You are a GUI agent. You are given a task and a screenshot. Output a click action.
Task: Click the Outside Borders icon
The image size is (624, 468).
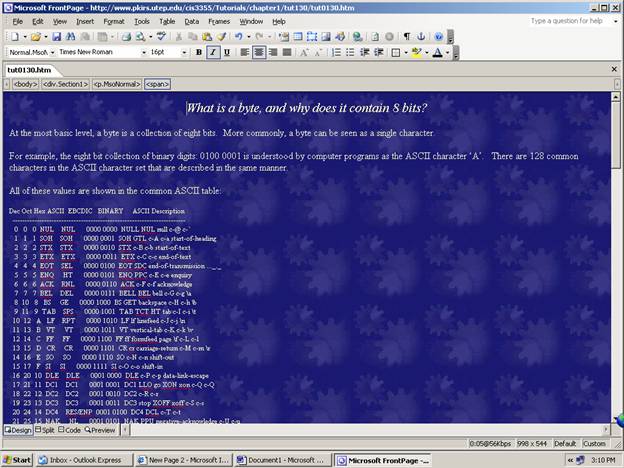[396, 53]
